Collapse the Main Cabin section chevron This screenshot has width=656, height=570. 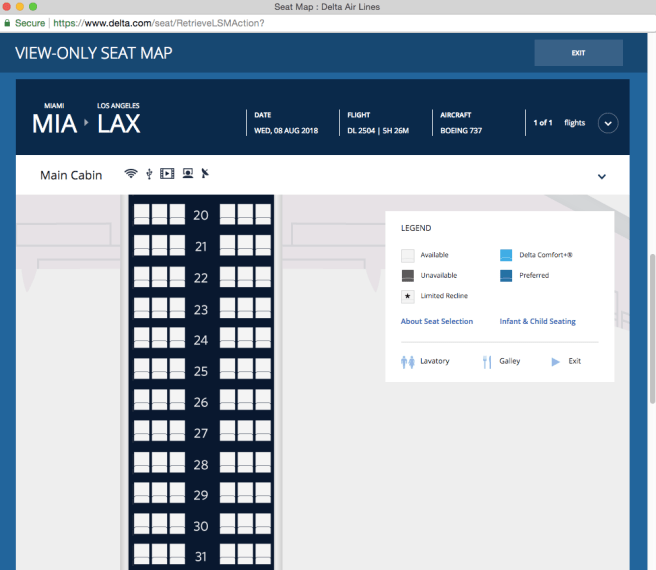[x=602, y=177]
